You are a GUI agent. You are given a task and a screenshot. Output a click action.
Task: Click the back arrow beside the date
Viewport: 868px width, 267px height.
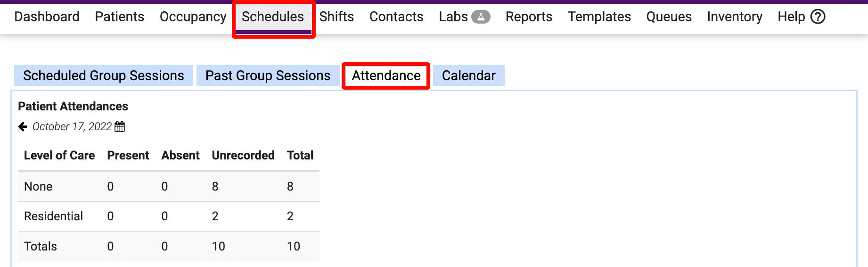point(23,126)
